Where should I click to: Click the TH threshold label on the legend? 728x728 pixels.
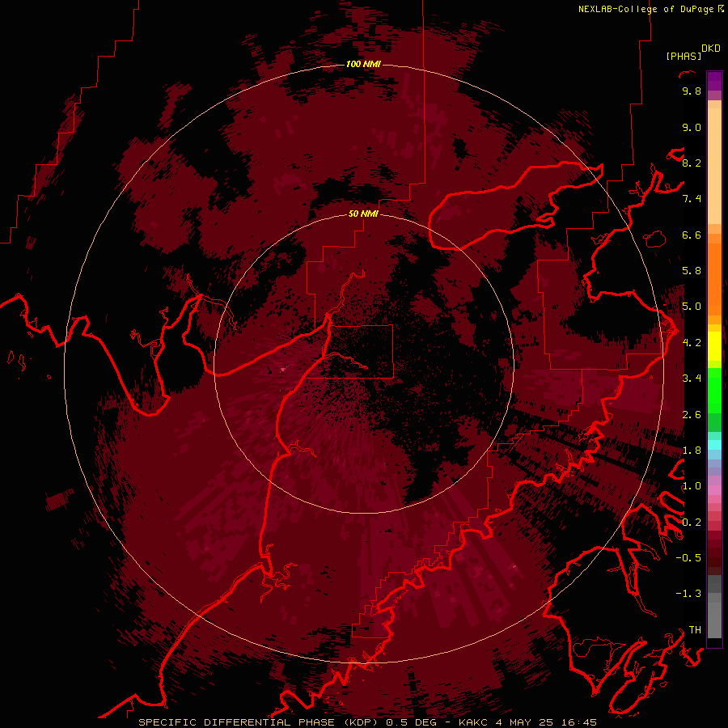[695, 630]
